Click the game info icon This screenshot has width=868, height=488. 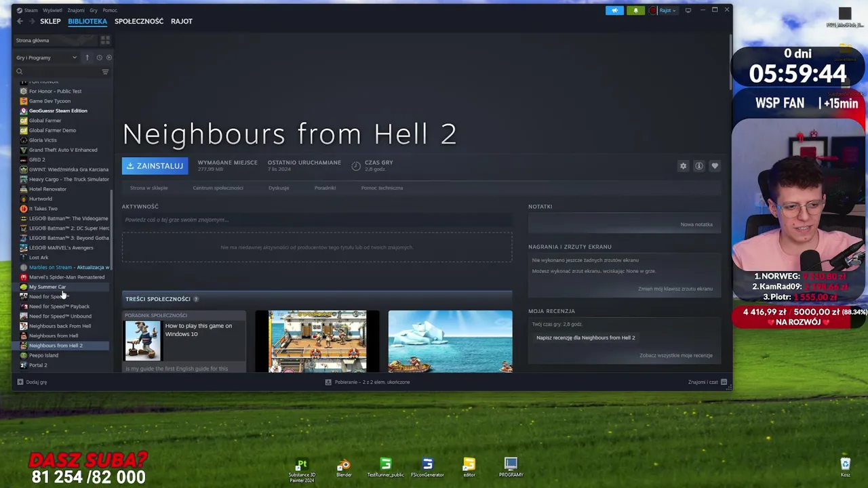tap(698, 166)
